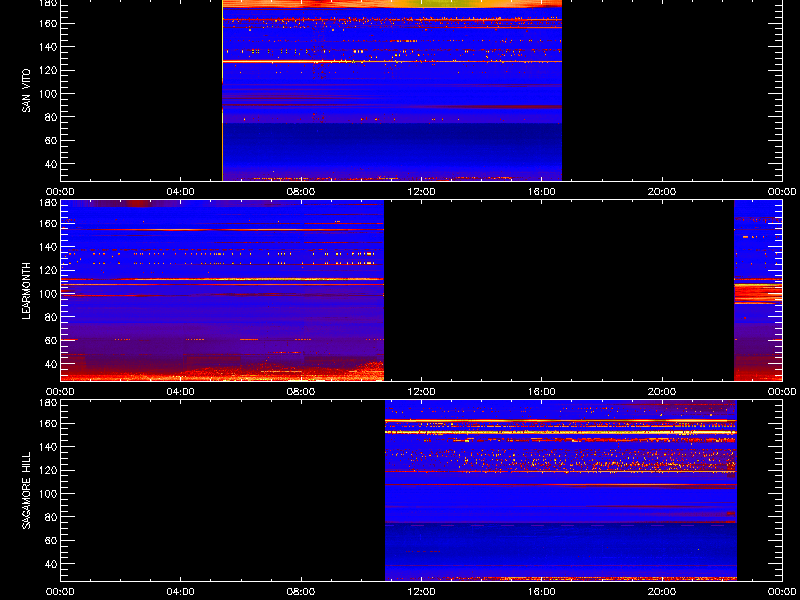Image resolution: width=800 pixels, height=600 pixels.
Task: Click 12:00 on the Learmonth time axis
Action: (421, 392)
